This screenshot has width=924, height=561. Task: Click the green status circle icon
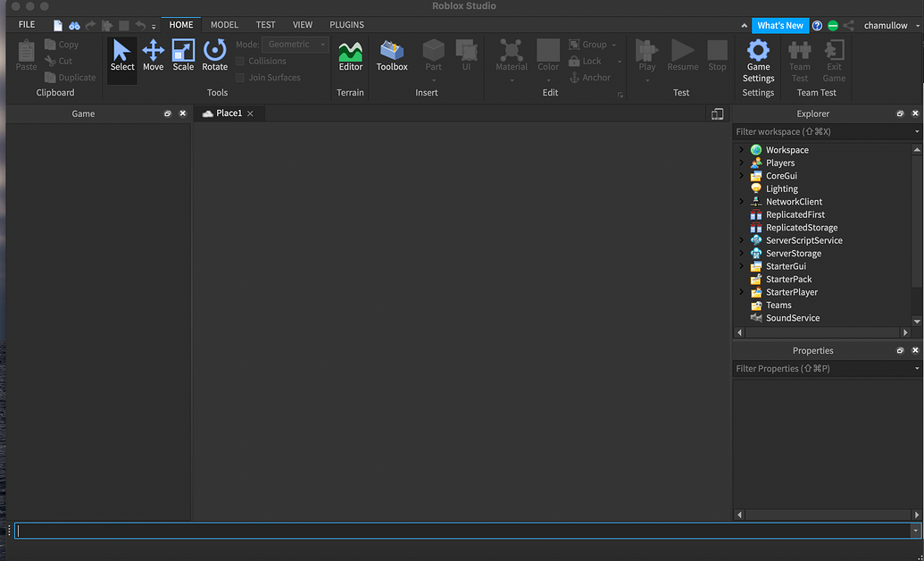pyautogui.click(x=833, y=25)
